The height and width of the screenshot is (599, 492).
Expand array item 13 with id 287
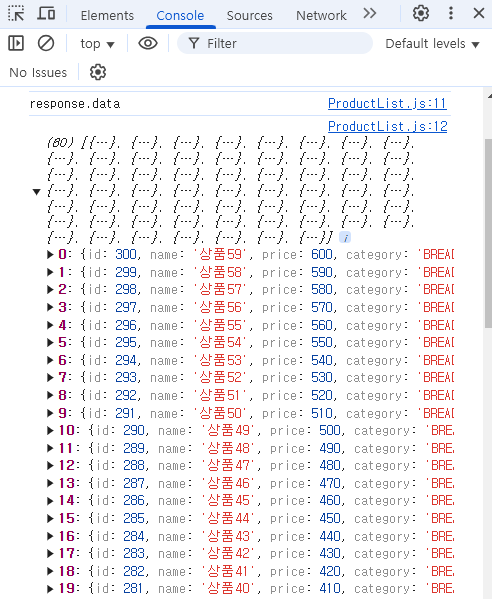[50, 483]
